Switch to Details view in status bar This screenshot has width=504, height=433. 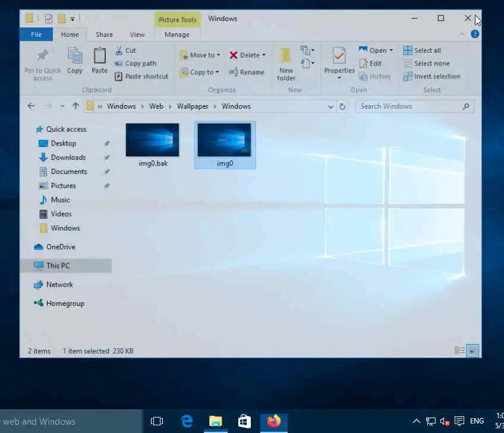[x=459, y=350]
